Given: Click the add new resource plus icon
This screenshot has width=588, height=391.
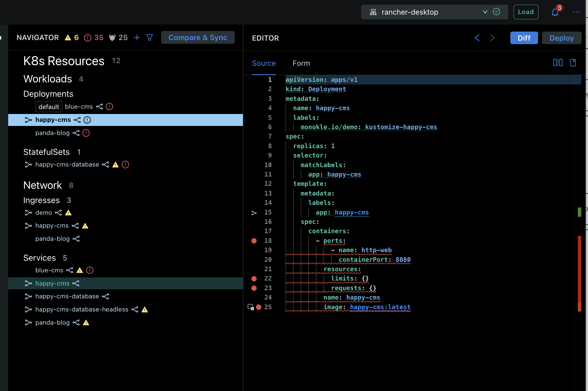Looking at the screenshot, I should pyautogui.click(x=137, y=37).
